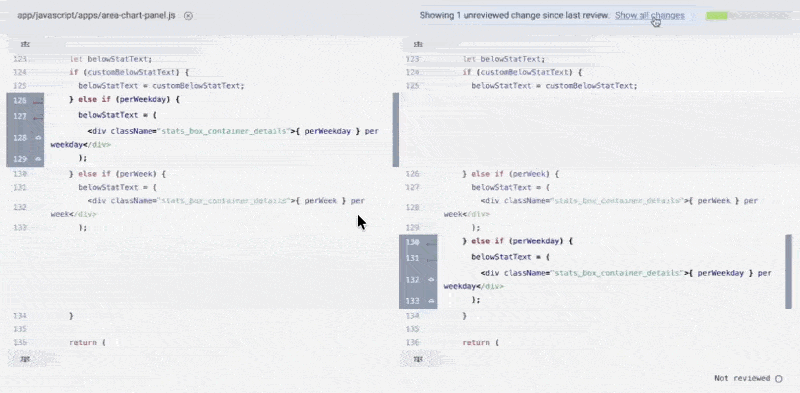Click 'if (customBelowStatText)' in the right pane
This screenshot has height=393, width=800.
518,72
